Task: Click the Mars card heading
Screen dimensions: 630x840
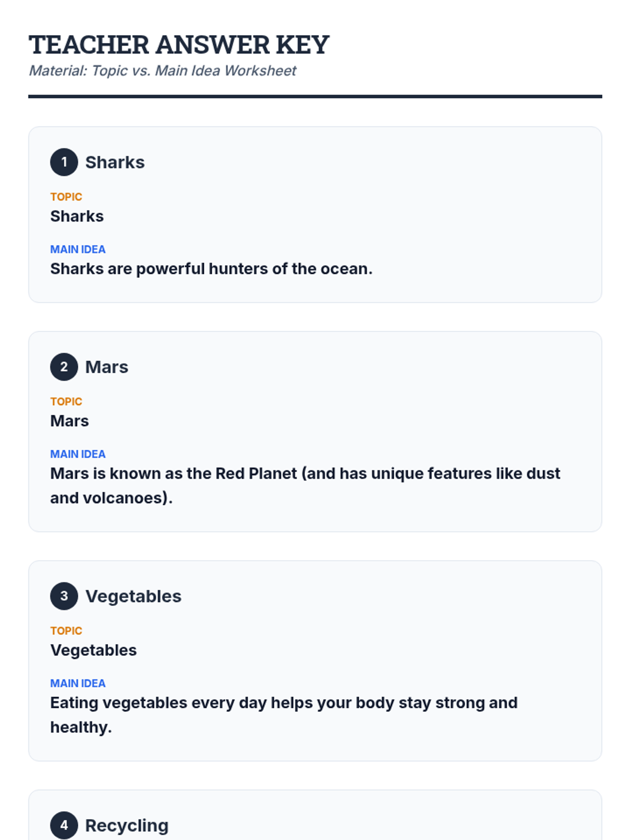Action: 107,367
